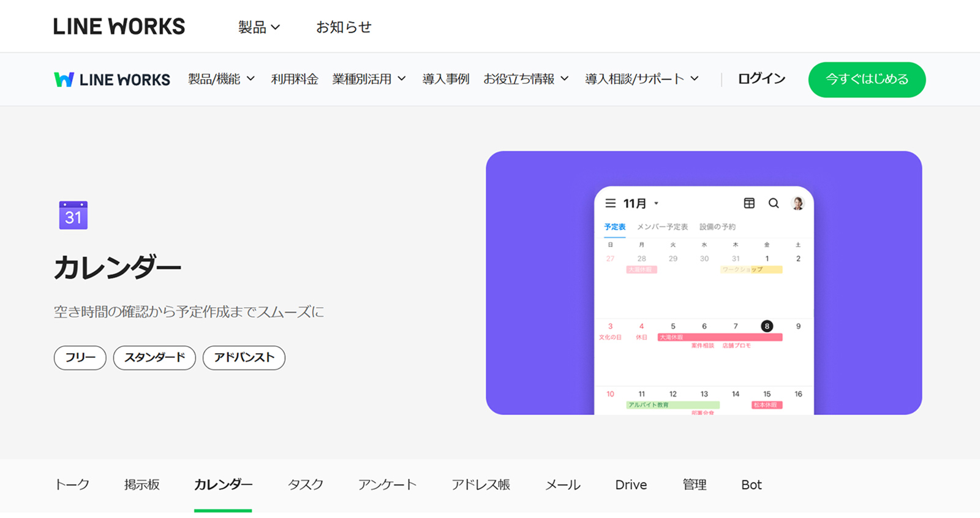980x518 pixels.
Task: Open the 11月 month dropdown in mockup
Action: click(641, 204)
